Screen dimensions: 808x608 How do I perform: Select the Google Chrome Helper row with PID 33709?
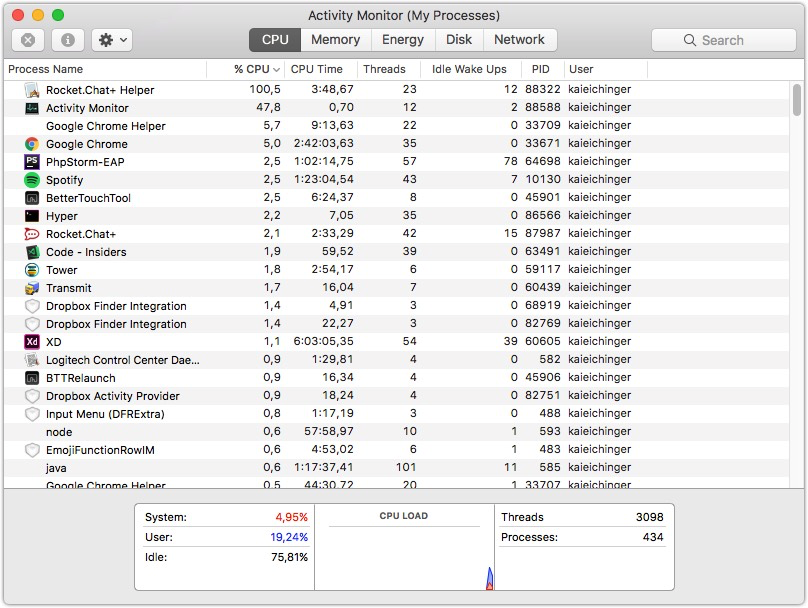coord(396,126)
